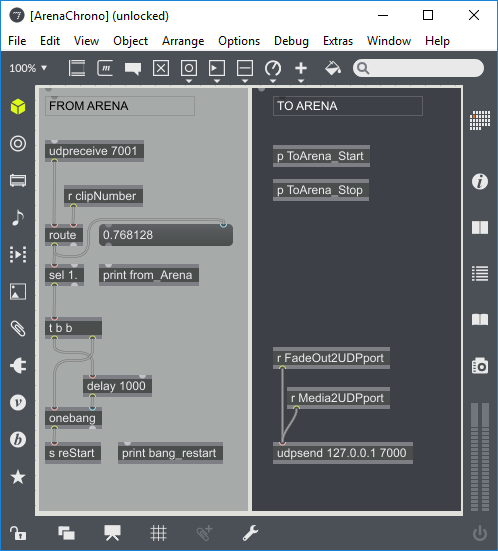Open the Arrange menu
The width and height of the screenshot is (498, 551).
tap(183, 41)
